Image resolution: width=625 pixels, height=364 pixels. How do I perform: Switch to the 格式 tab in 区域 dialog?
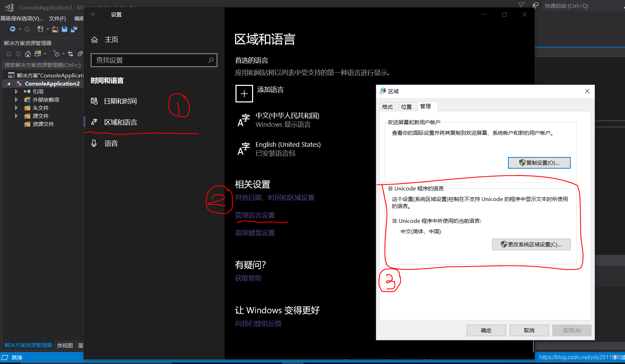click(x=387, y=107)
